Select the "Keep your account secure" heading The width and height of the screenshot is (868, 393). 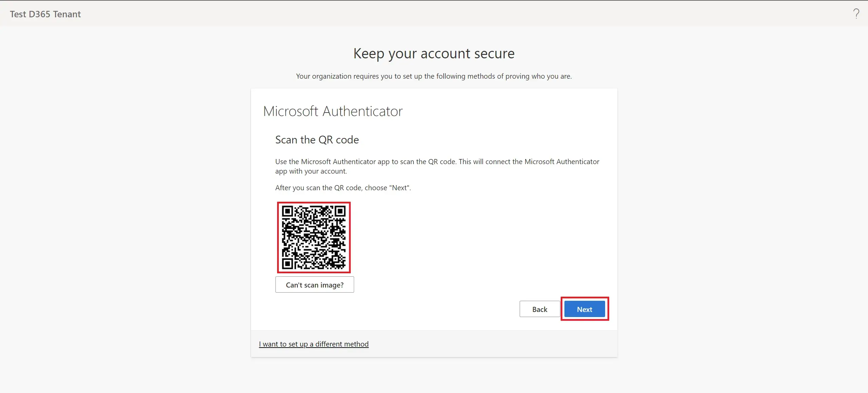[434, 54]
